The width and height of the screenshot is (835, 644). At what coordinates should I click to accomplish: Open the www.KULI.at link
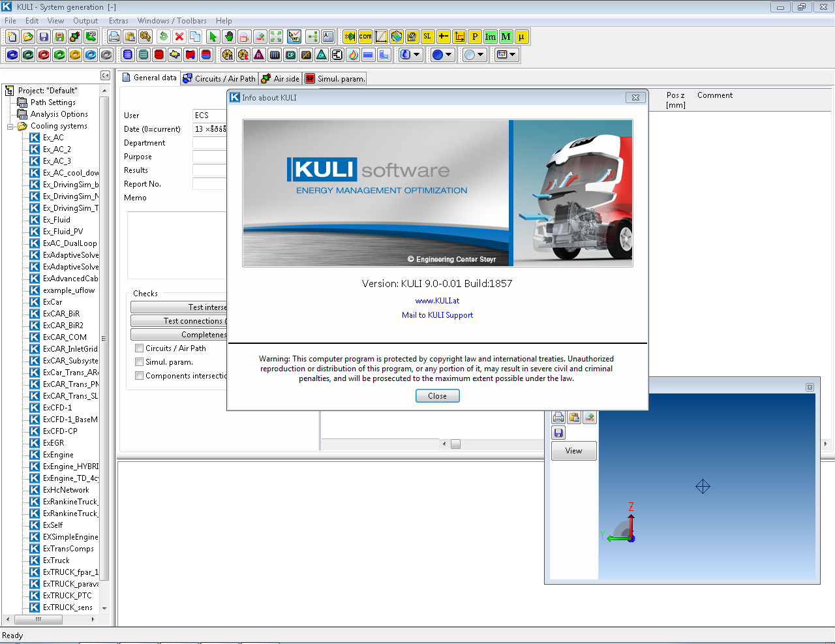(437, 301)
